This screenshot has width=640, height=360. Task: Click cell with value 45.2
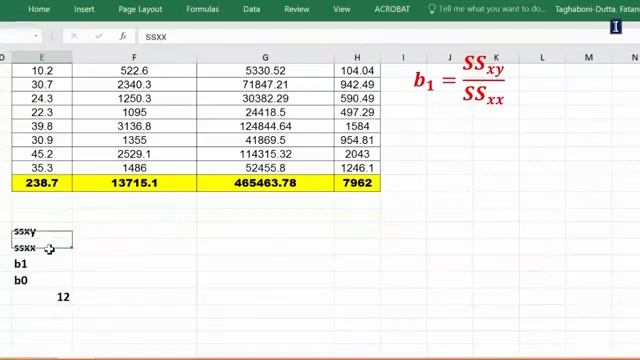pyautogui.click(x=42, y=154)
